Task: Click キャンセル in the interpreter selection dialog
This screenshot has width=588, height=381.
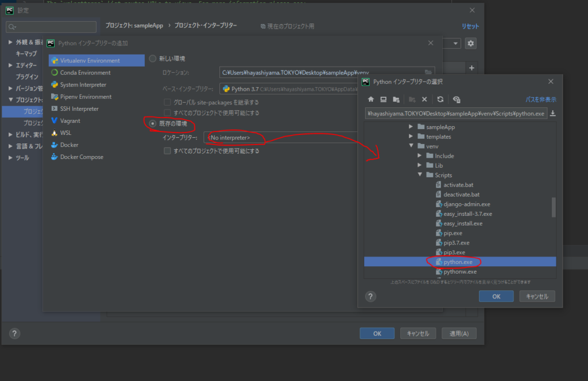Action: 537,296
